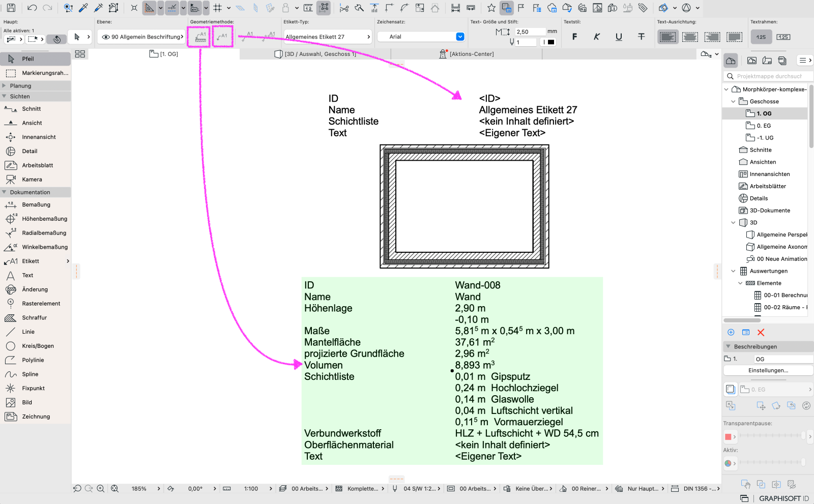The width and height of the screenshot is (814, 504).
Task: Toggle underline text style U
Action: click(619, 37)
